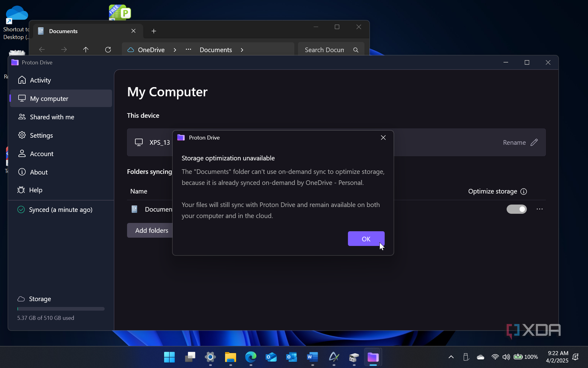This screenshot has width=588, height=368.
Task: Click 5.37 GB of 510 GB used text
Action: coord(46,318)
